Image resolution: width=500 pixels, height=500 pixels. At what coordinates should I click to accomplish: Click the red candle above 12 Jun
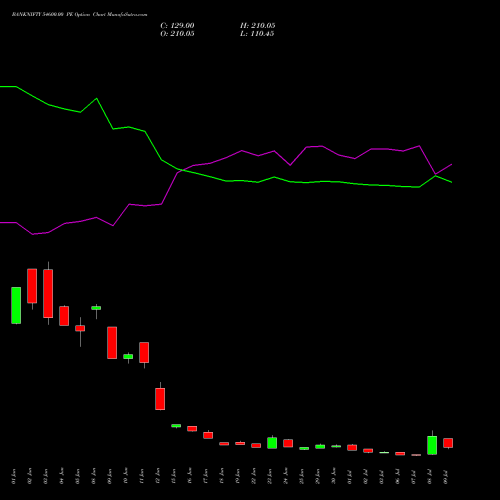(160, 399)
